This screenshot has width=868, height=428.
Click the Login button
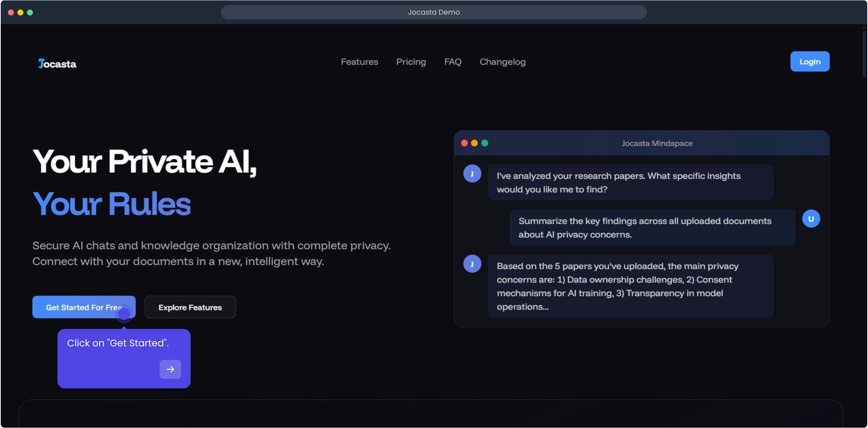tap(809, 61)
